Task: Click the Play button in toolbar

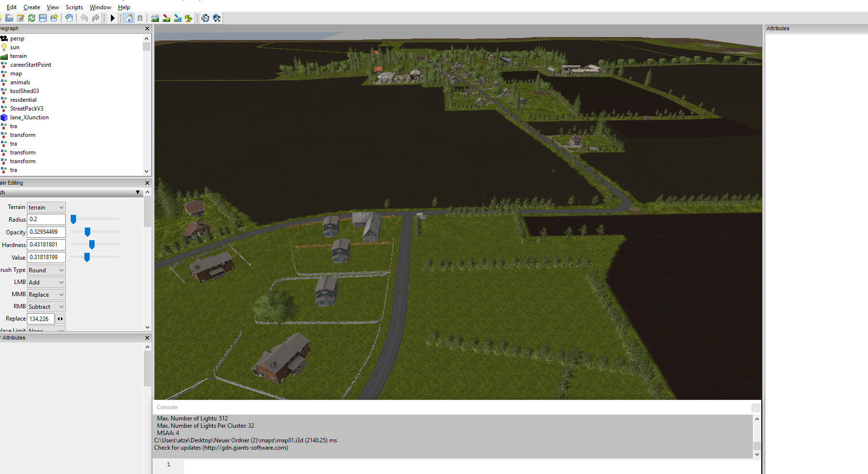Action: pyautogui.click(x=113, y=18)
